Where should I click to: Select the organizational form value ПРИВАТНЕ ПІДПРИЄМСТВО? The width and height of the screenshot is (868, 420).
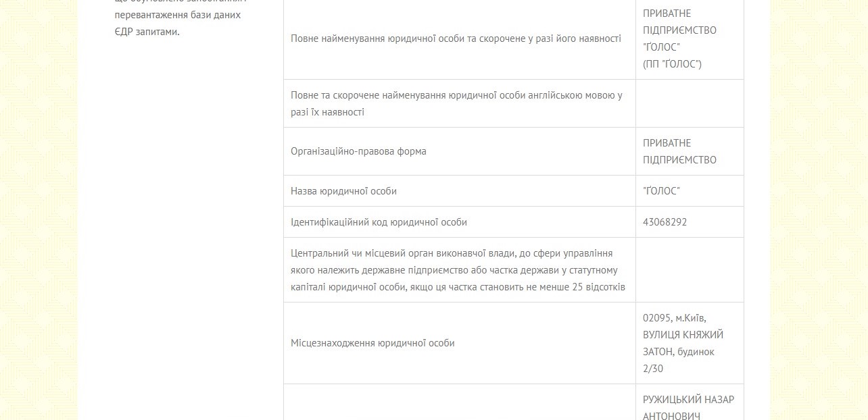[x=679, y=151]
